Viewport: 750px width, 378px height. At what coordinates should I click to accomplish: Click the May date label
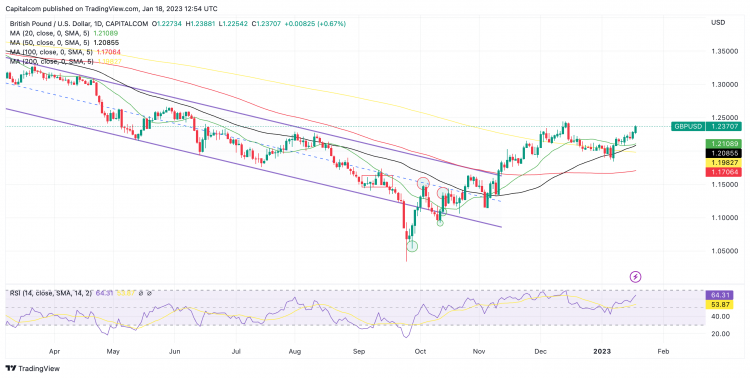pos(112,352)
